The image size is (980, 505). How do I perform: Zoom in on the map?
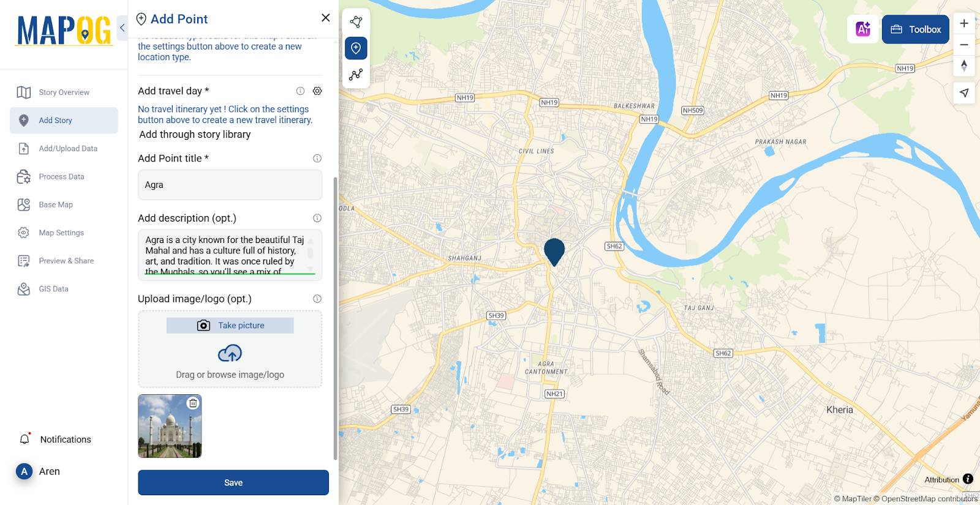[964, 23]
